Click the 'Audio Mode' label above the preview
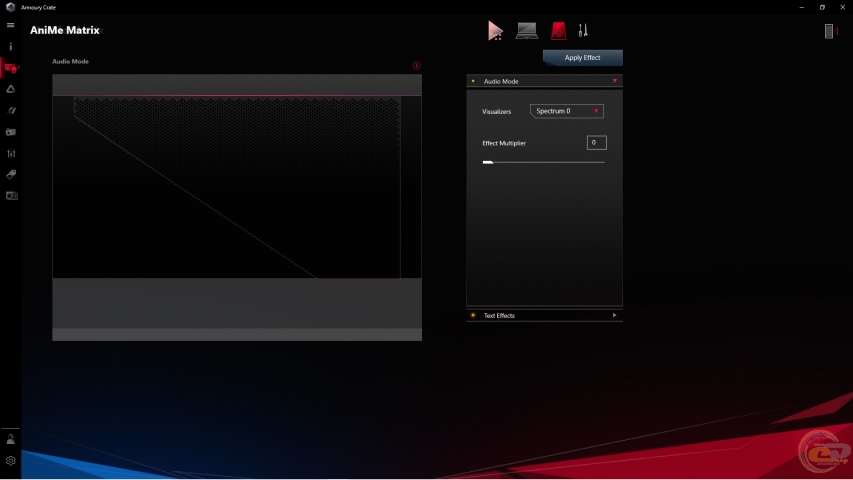This screenshot has width=853, height=480. point(70,61)
